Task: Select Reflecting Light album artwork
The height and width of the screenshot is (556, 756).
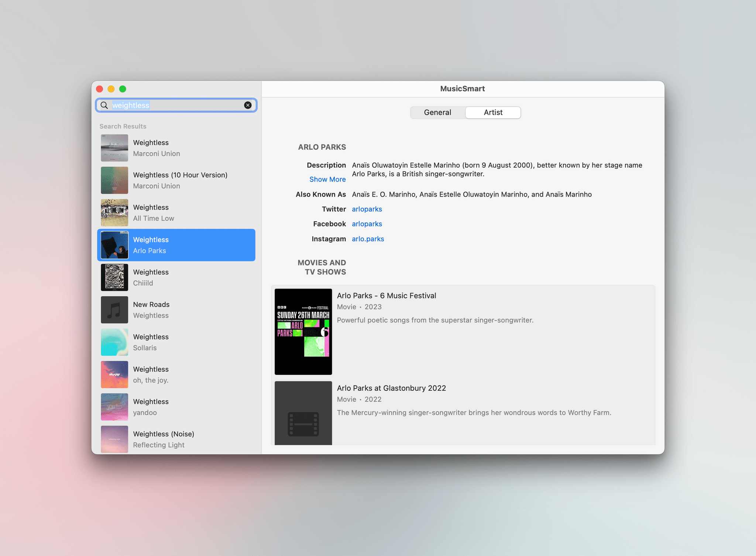Action: click(x=114, y=439)
